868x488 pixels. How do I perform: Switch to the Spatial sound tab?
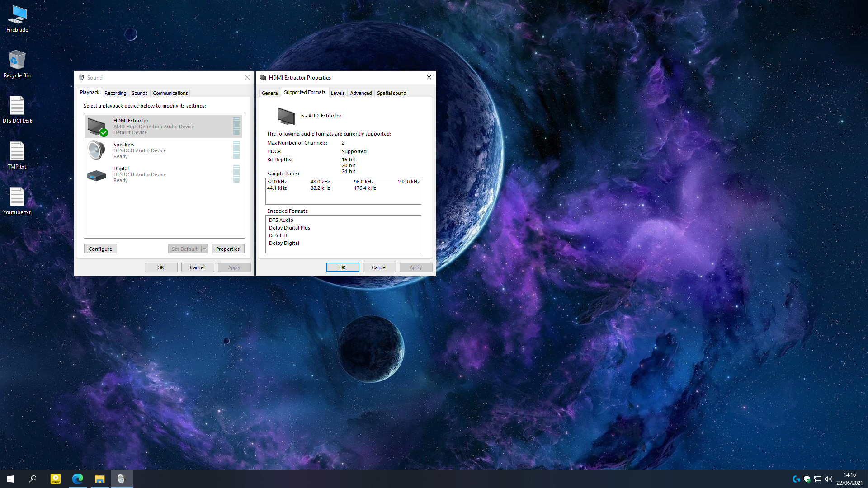click(x=392, y=93)
